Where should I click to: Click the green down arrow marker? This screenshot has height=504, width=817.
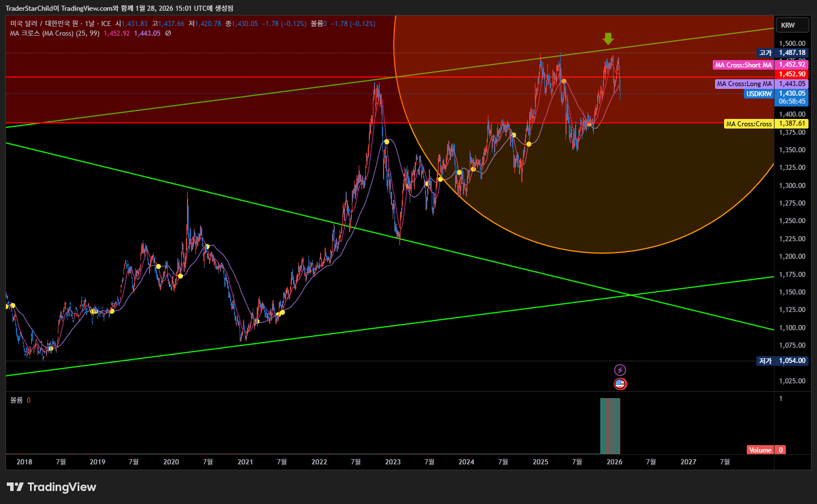point(608,39)
